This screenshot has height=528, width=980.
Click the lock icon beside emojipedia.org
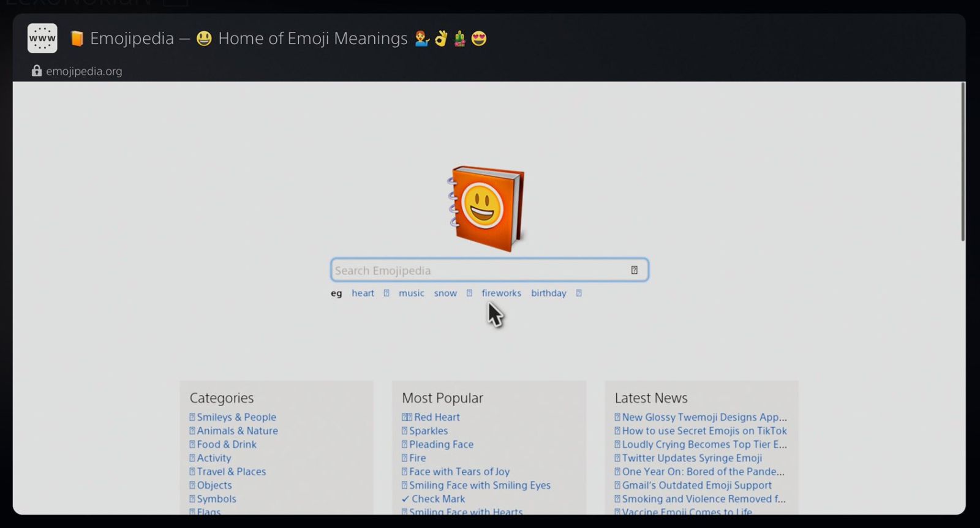pos(37,71)
